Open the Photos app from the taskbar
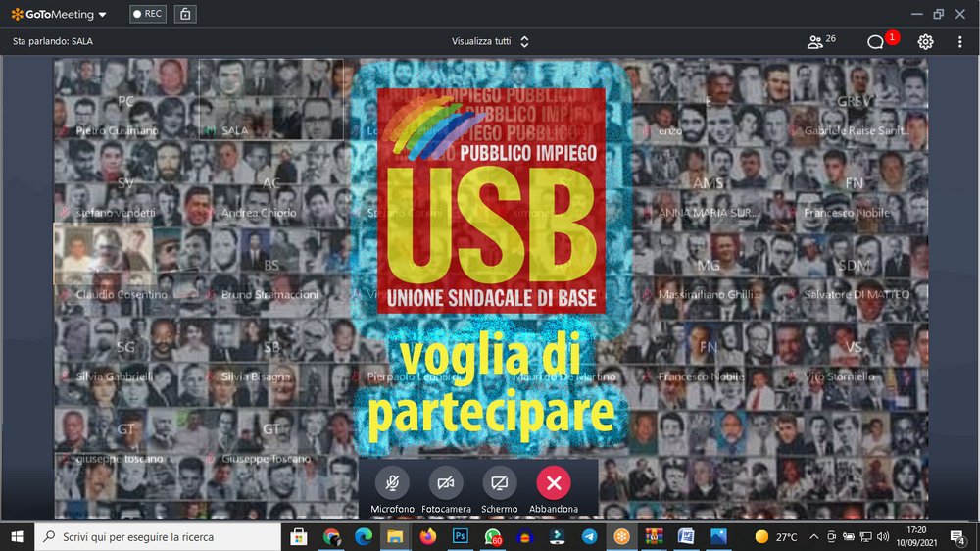 (x=718, y=536)
